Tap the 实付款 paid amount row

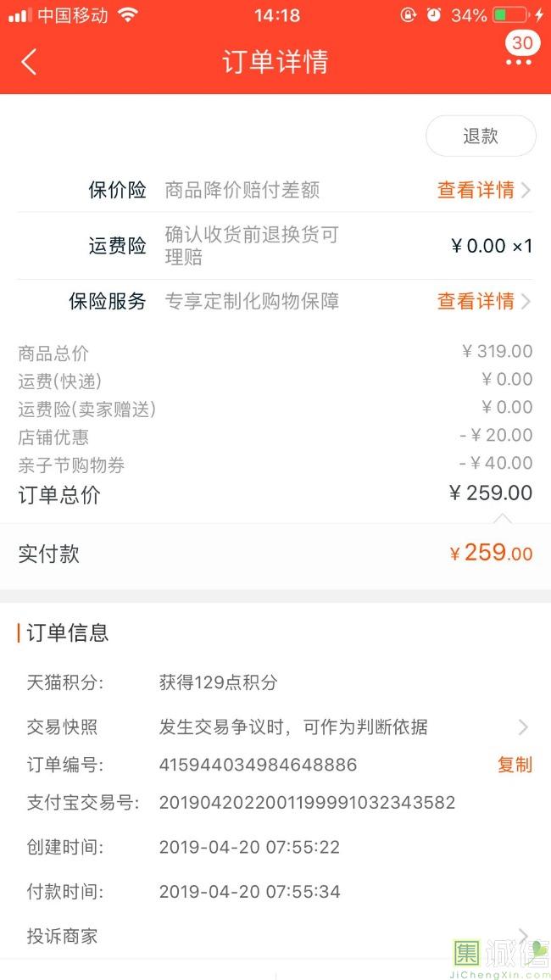tap(275, 554)
